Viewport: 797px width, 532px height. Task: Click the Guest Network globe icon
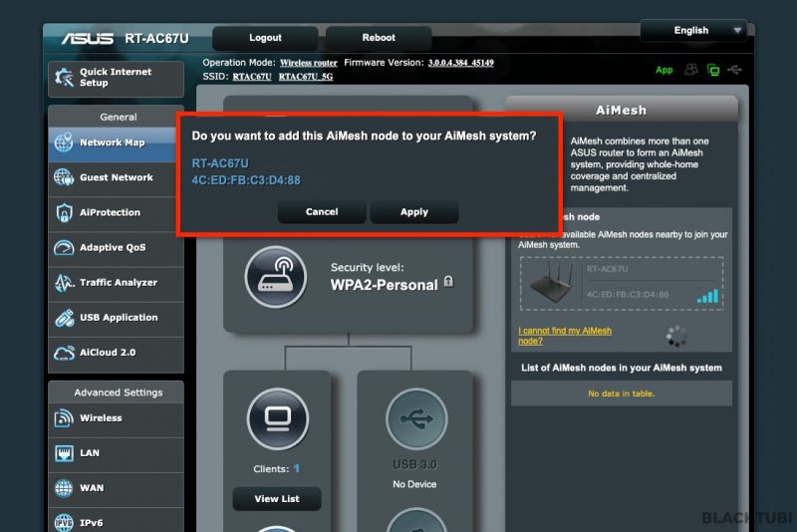click(x=64, y=177)
